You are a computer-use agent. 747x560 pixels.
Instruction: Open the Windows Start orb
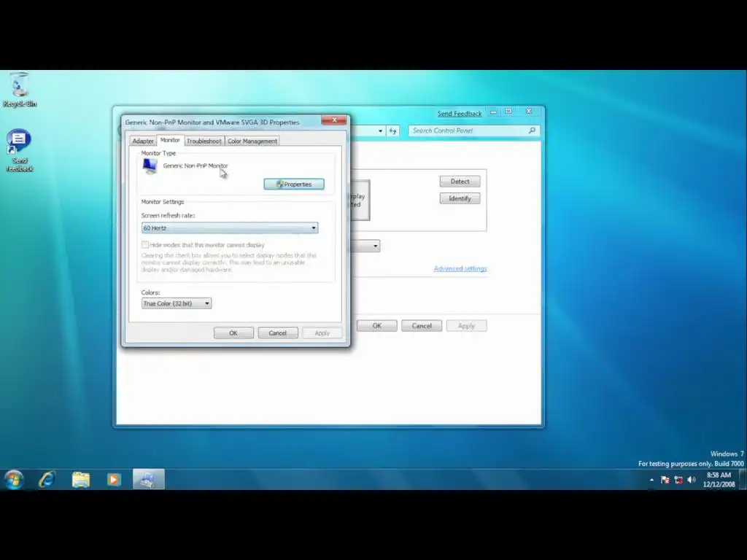tap(15, 480)
